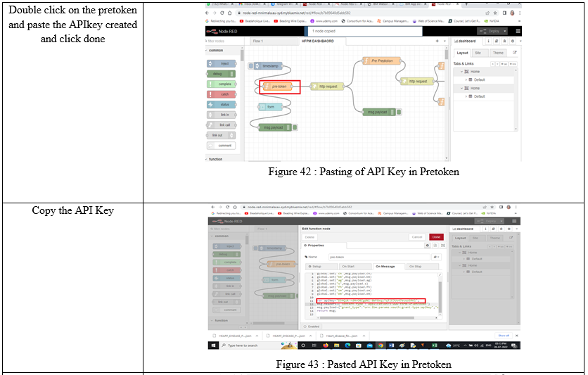Select complete node in Figure 42 palette
The height and width of the screenshot is (375, 588).
pos(222,84)
